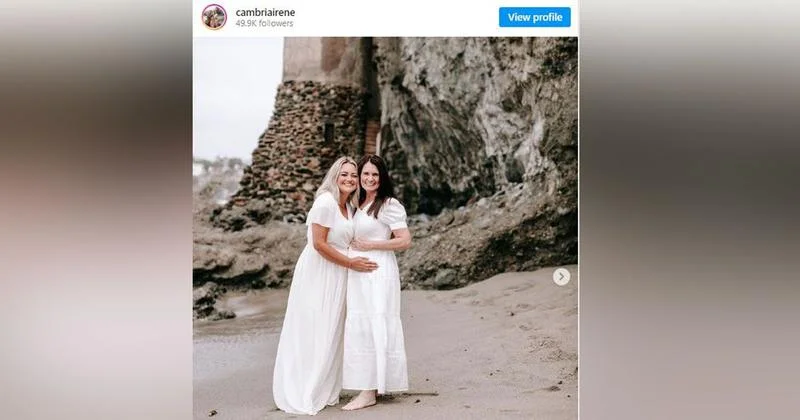Advance to the next carousel photo
The height and width of the screenshot is (420, 800).
[x=561, y=277]
